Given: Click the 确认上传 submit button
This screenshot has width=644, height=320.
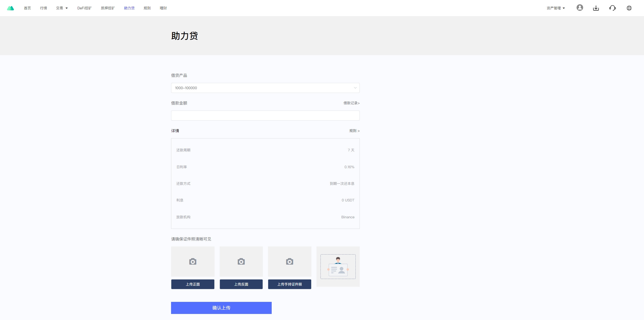Looking at the screenshot, I should [221, 308].
